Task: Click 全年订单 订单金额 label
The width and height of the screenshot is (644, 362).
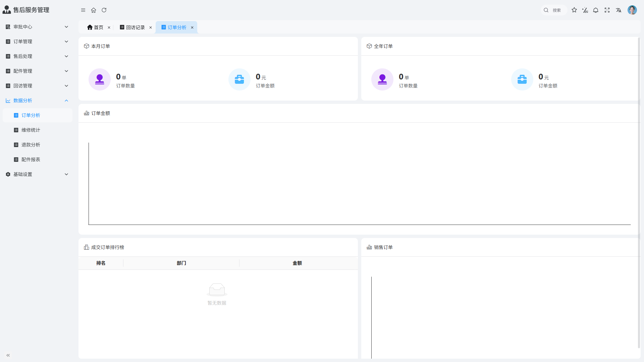Action: [x=548, y=86]
